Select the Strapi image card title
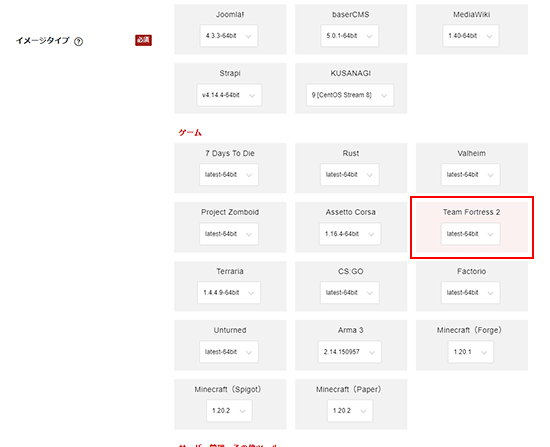 pyautogui.click(x=230, y=73)
